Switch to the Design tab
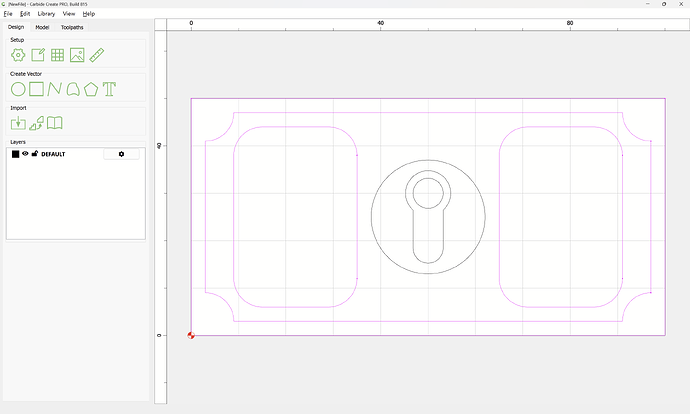This screenshot has width=690, height=414. tap(16, 27)
